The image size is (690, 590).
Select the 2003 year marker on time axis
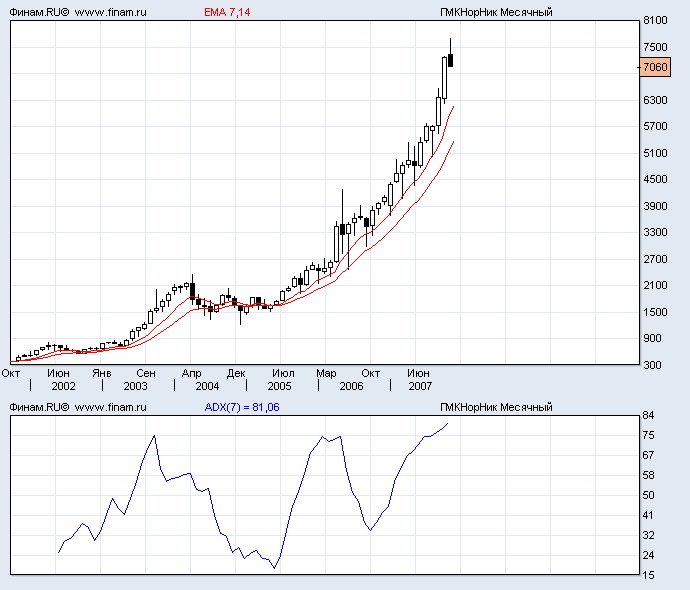click(x=135, y=385)
